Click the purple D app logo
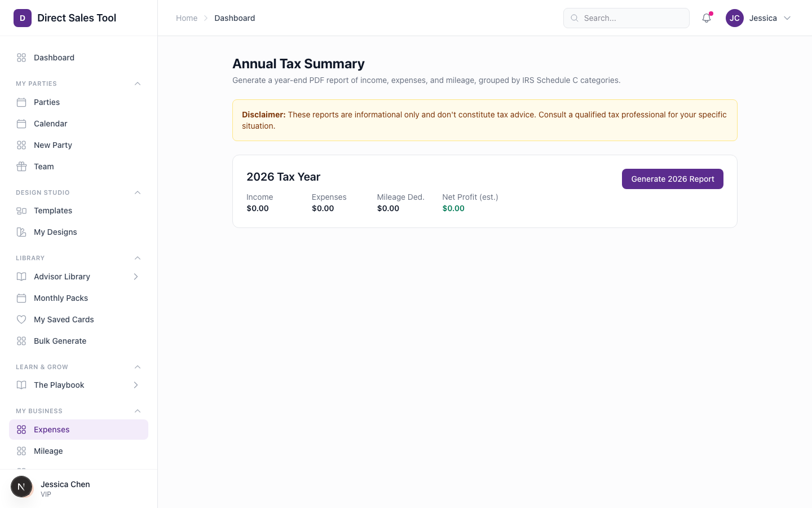 pyautogui.click(x=23, y=18)
